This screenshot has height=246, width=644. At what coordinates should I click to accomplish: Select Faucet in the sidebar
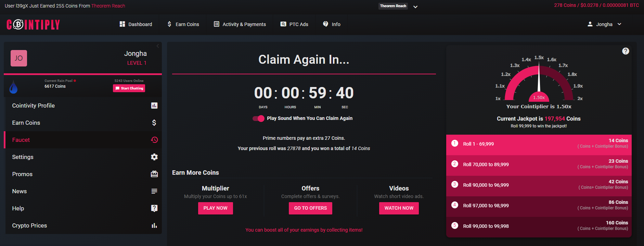(x=83, y=140)
